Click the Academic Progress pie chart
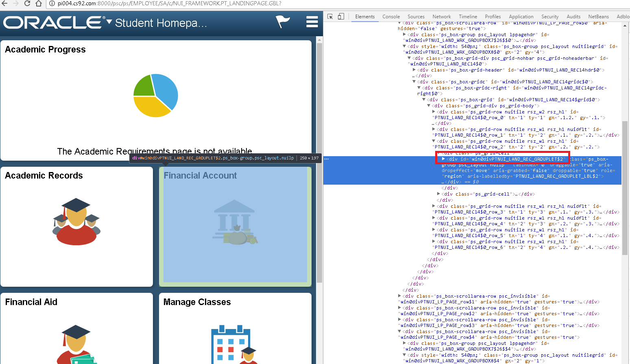Viewport: 630px width, 364px height. (156, 95)
